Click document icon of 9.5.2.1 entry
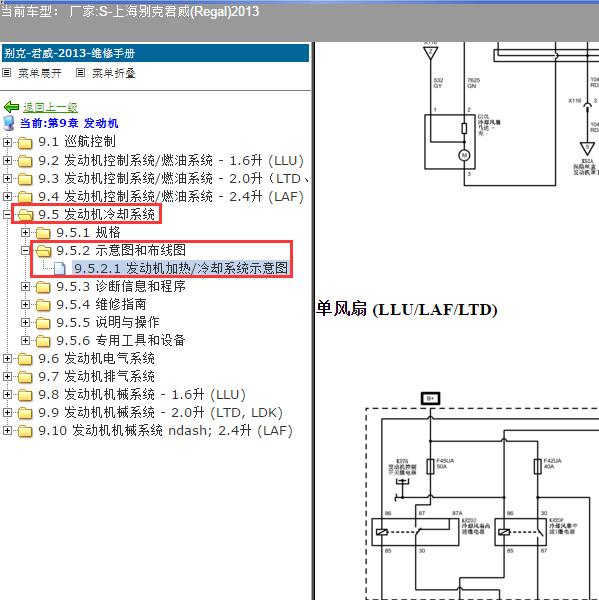 (x=60, y=268)
